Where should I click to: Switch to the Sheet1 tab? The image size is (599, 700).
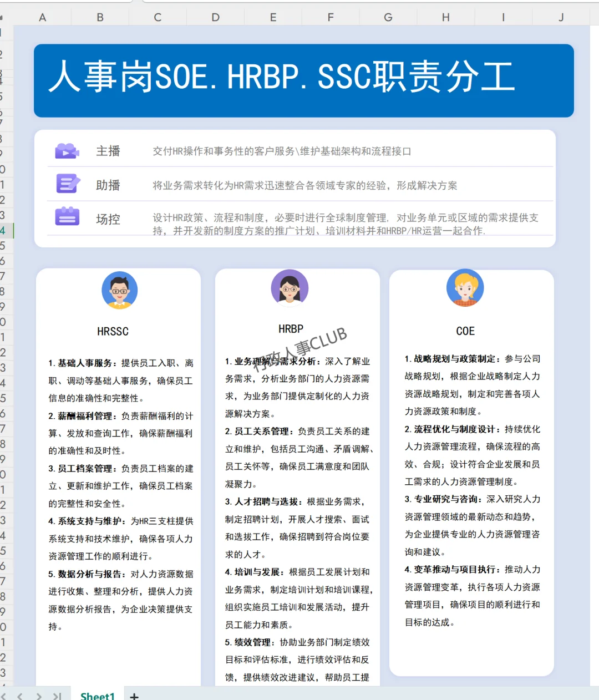pyautogui.click(x=97, y=695)
